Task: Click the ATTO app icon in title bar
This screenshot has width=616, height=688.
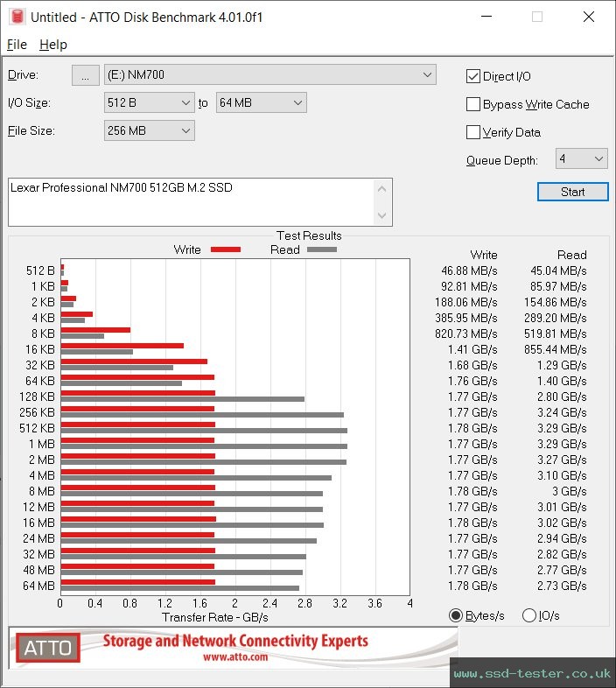Action: (x=17, y=17)
